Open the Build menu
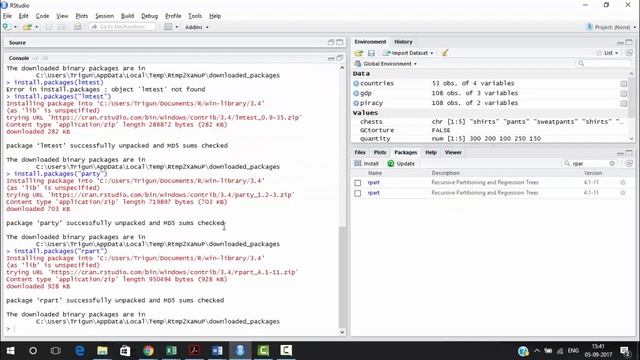The image size is (640, 360). point(127,16)
